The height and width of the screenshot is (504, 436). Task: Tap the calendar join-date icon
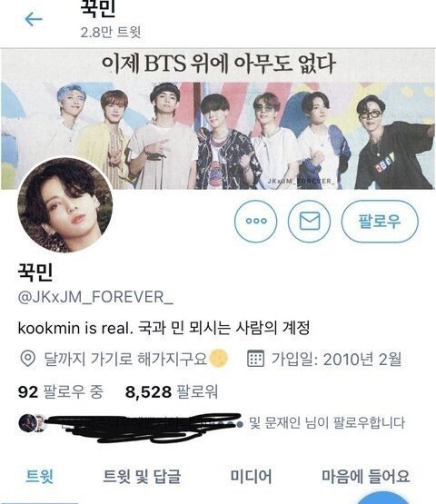pos(255,359)
